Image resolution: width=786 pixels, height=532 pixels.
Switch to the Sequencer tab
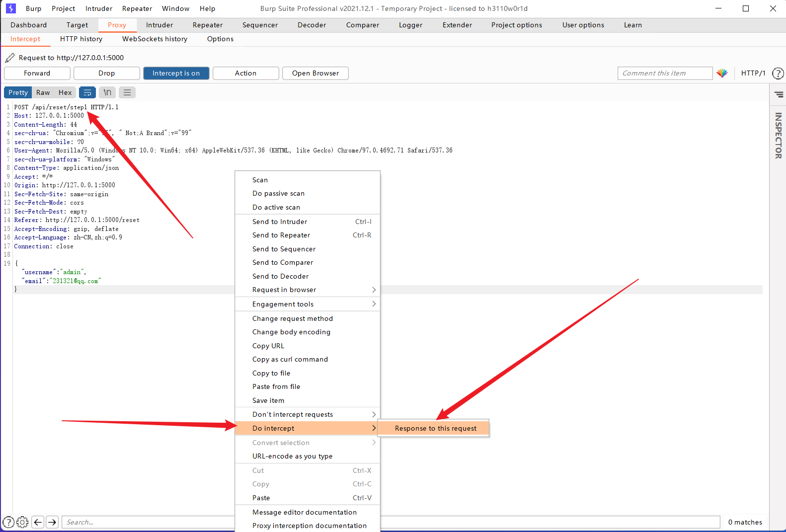pyautogui.click(x=260, y=25)
